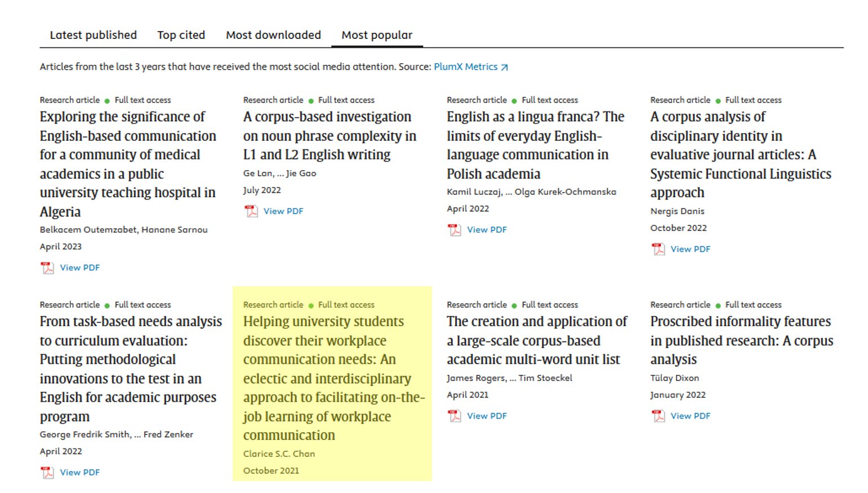Screen dimensions: 868x493
Task: Open English as a lingua franca article
Action: (536, 145)
